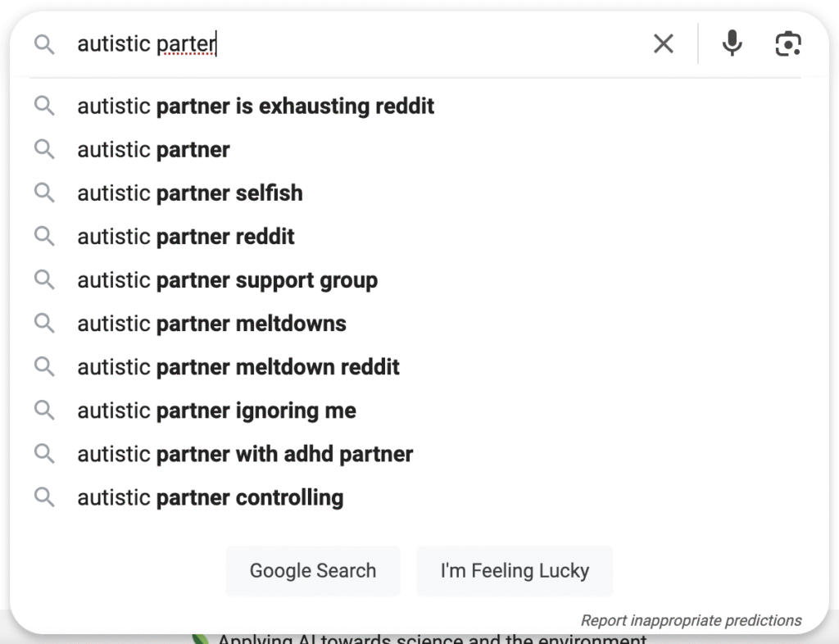Screen dimensions: 839x644
Task: Click the search icon beside "autistic partner reddit"
Action: 44,237
